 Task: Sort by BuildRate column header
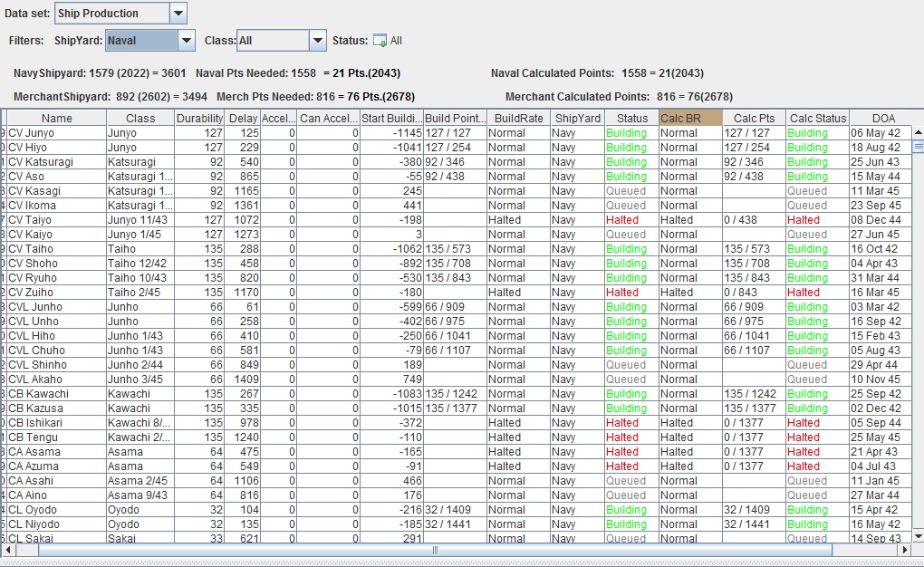[518, 118]
